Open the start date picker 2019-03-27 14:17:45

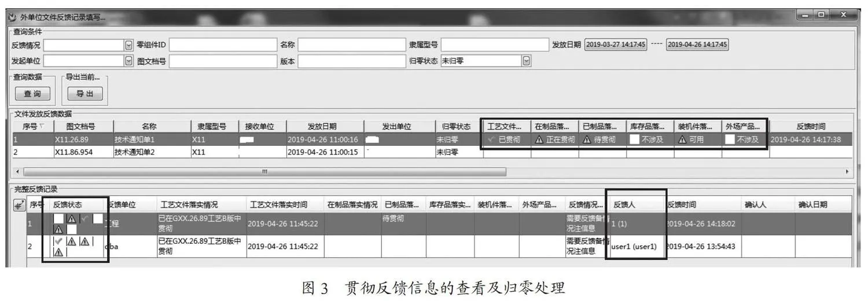click(x=616, y=45)
